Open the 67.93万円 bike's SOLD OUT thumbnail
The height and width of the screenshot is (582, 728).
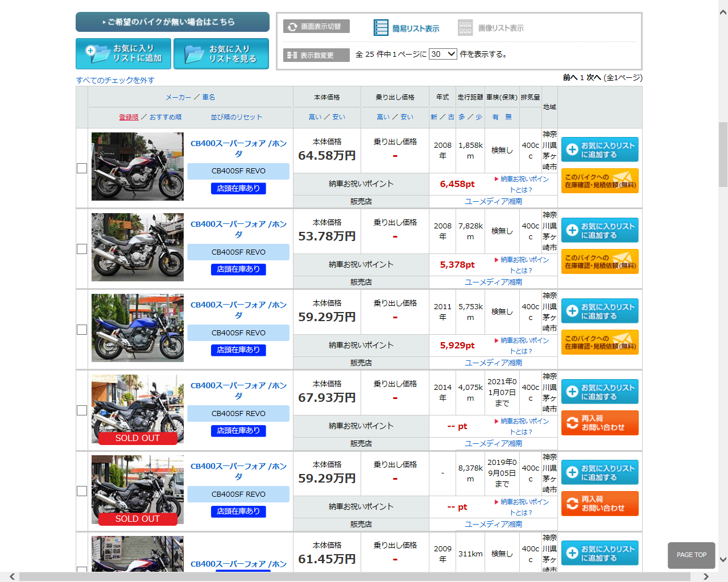pyautogui.click(x=138, y=409)
